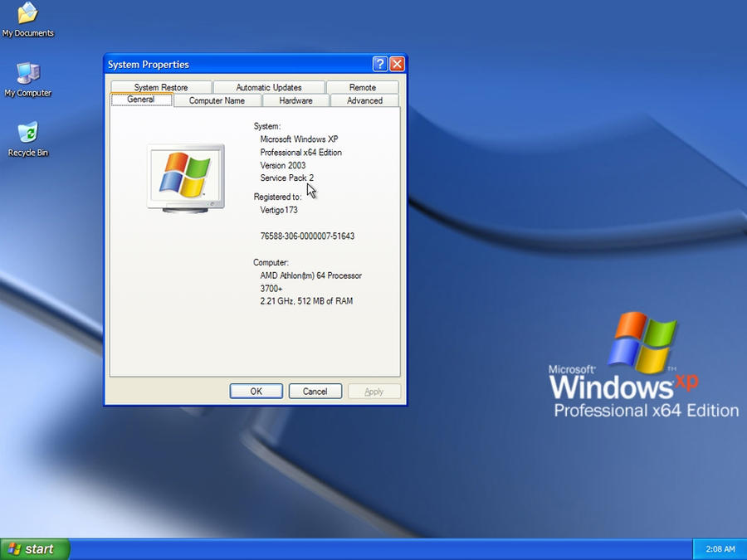Select the Recycle Bin desktop icon
The width and height of the screenshot is (747, 560).
(27, 139)
